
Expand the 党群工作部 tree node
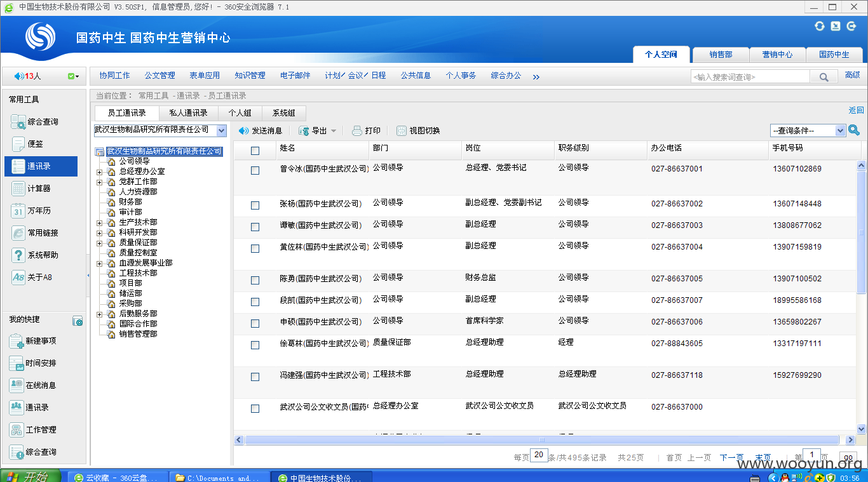pos(99,182)
